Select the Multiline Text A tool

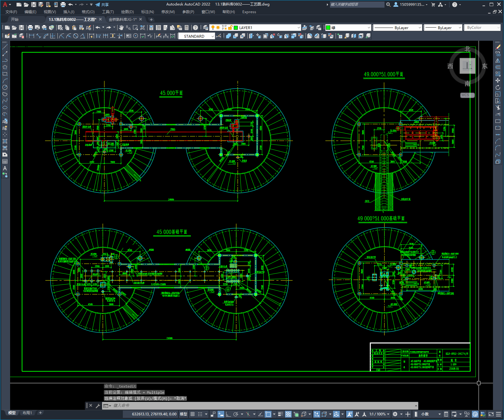click(5, 168)
